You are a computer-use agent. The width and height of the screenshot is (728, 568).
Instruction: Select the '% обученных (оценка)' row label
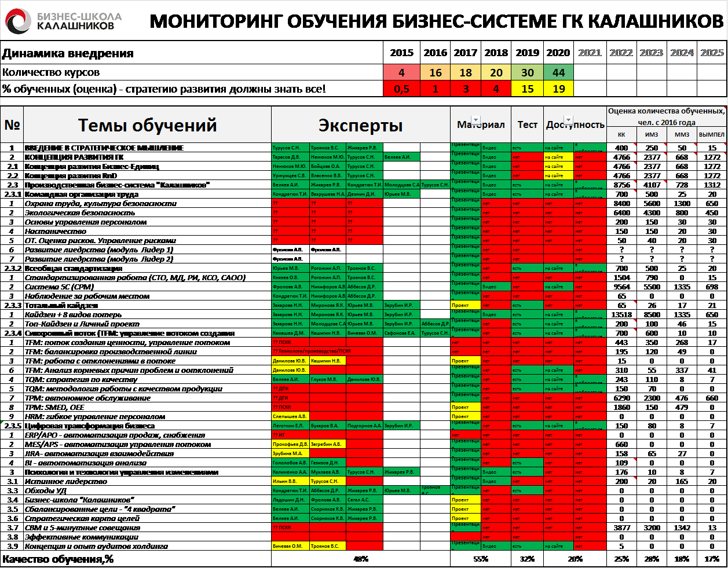[164, 89]
